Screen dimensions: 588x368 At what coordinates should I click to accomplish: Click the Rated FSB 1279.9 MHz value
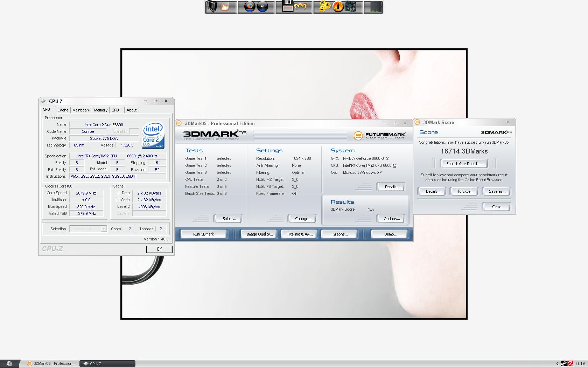tap(86, 213)
